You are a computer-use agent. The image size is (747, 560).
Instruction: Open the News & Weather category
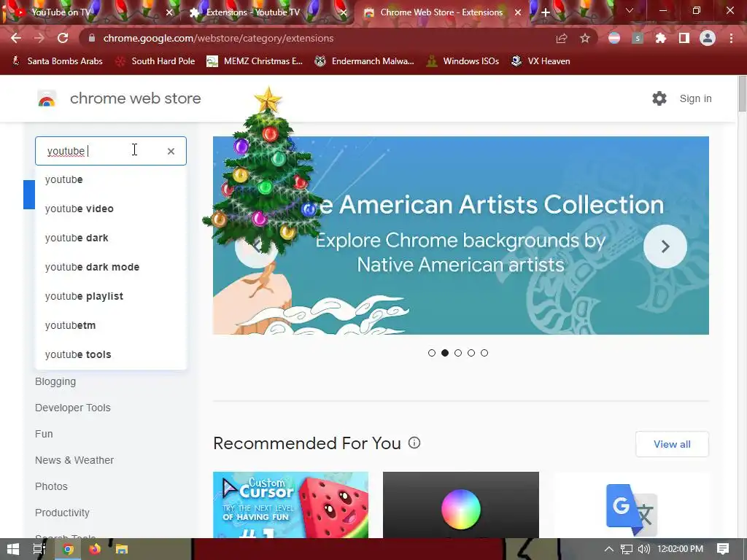(74, 460)
